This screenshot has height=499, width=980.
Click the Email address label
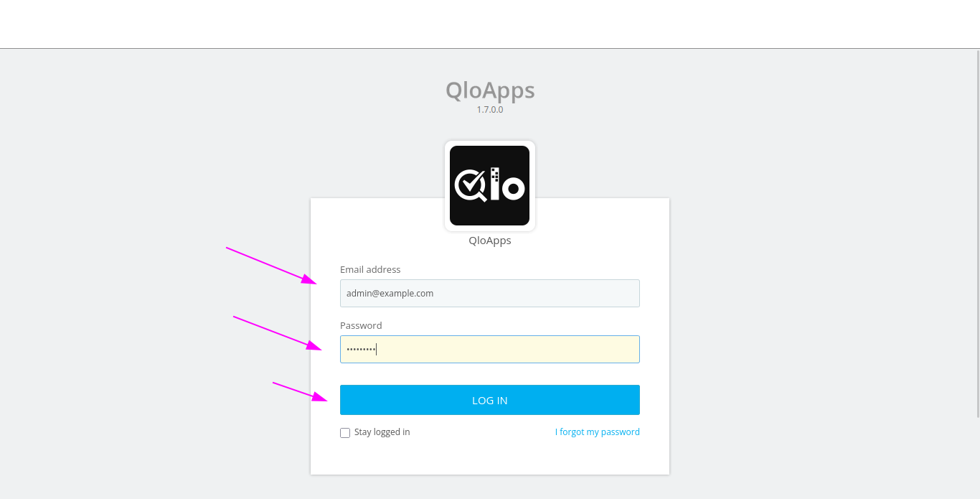pos(370,270)
